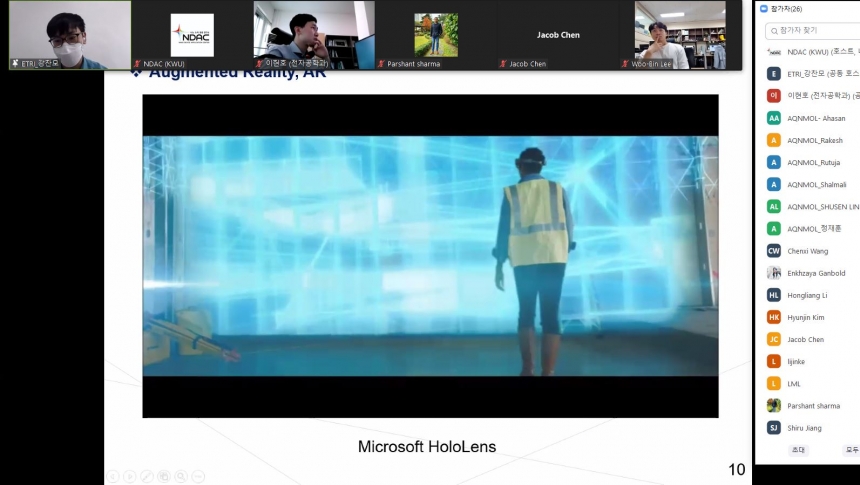Click muted mic icon on Jacob Chen video tile
The image size is (860, 485).
point(503,64)
